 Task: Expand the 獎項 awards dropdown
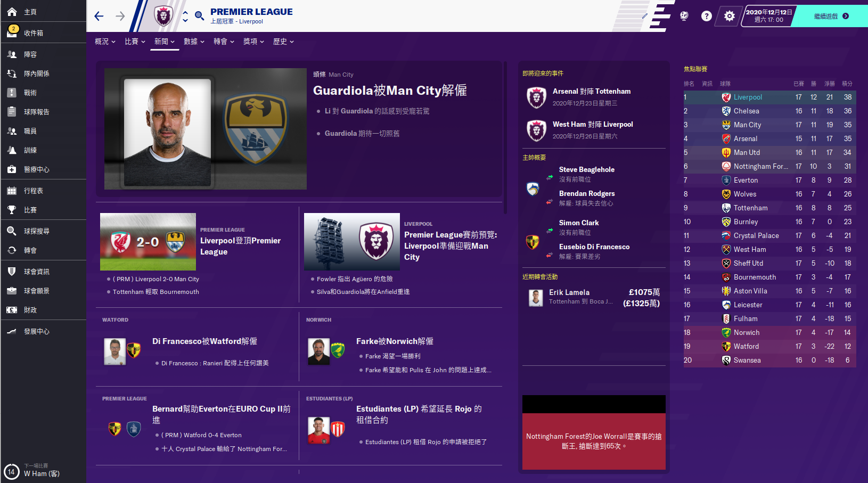pyautogui.click(x=253, y=42)
